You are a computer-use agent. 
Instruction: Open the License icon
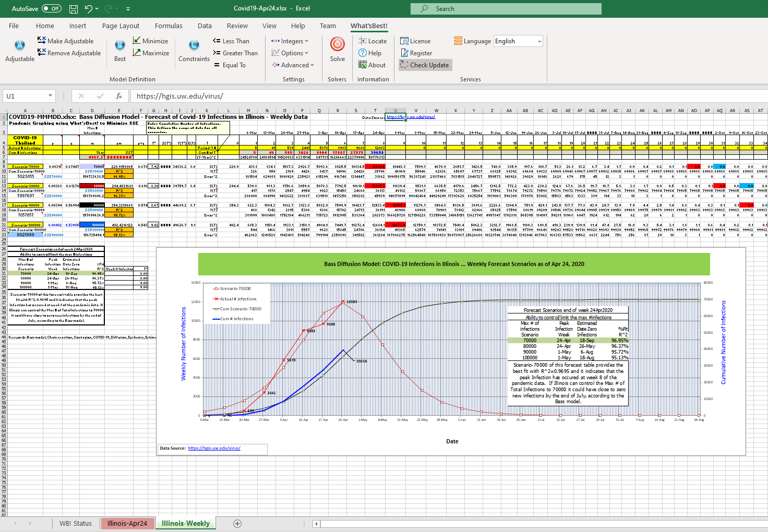coord(404,41)
